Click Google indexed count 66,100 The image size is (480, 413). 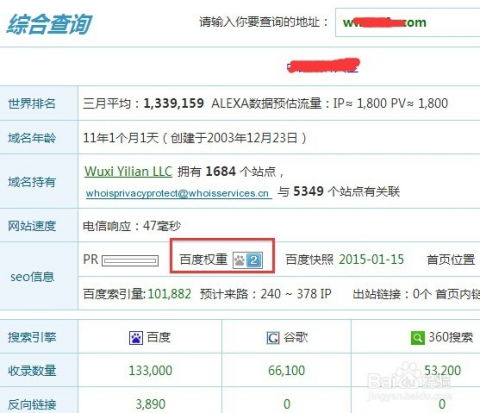[287, 370]
